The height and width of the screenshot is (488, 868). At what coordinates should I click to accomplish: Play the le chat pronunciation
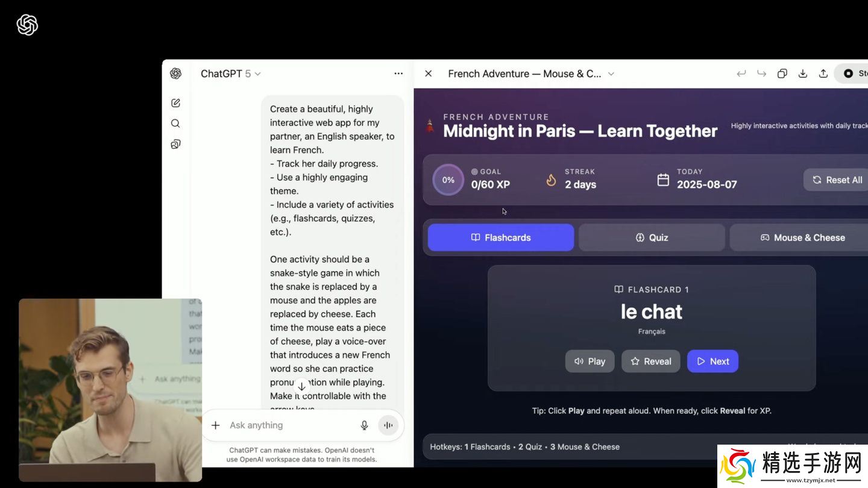pyautogui.click(x=590, y=361)
